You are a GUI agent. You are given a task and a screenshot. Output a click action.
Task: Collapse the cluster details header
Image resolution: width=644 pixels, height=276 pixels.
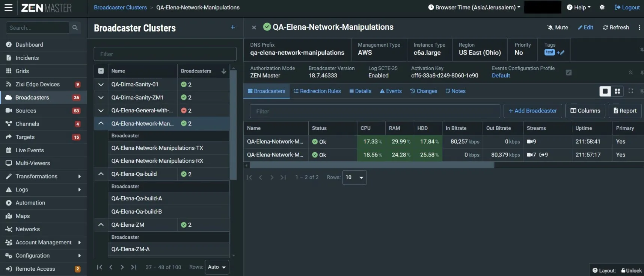pyautogui.click(x=630, y=73)
